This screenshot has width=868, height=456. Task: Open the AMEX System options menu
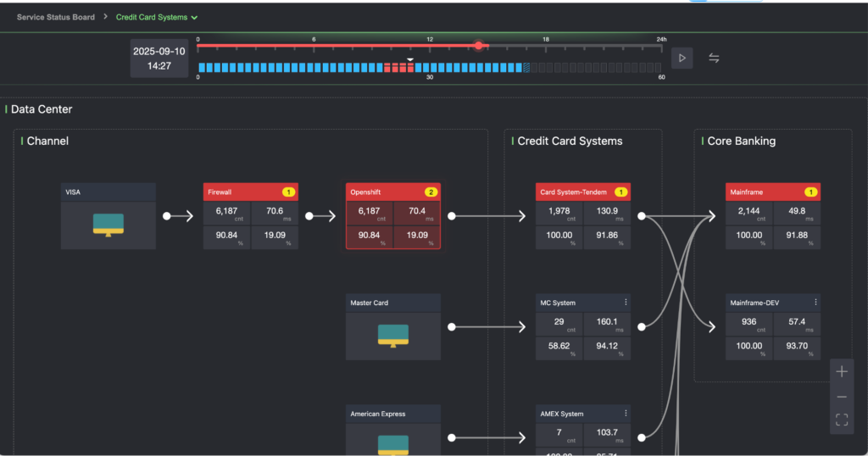coord(626,414)
